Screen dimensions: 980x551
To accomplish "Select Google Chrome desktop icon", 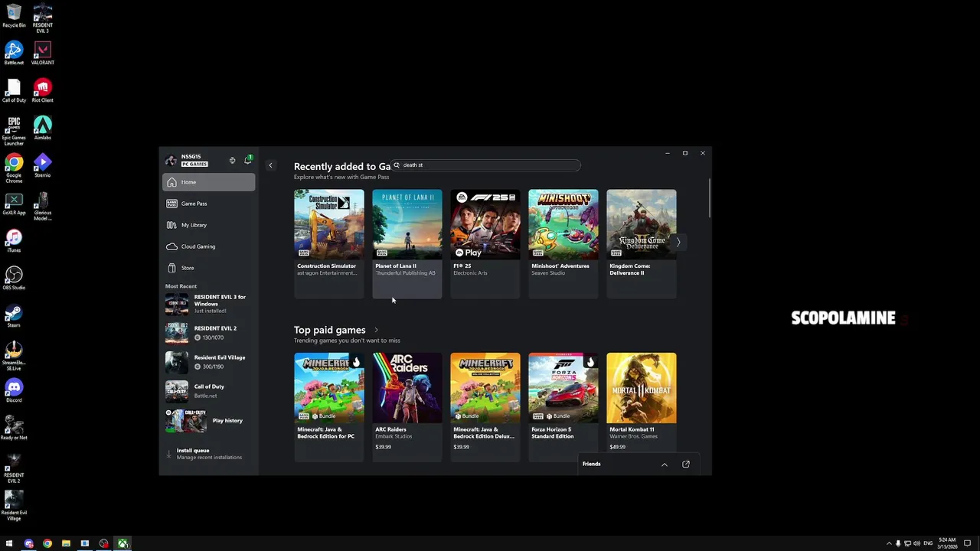I will [14, 168].
